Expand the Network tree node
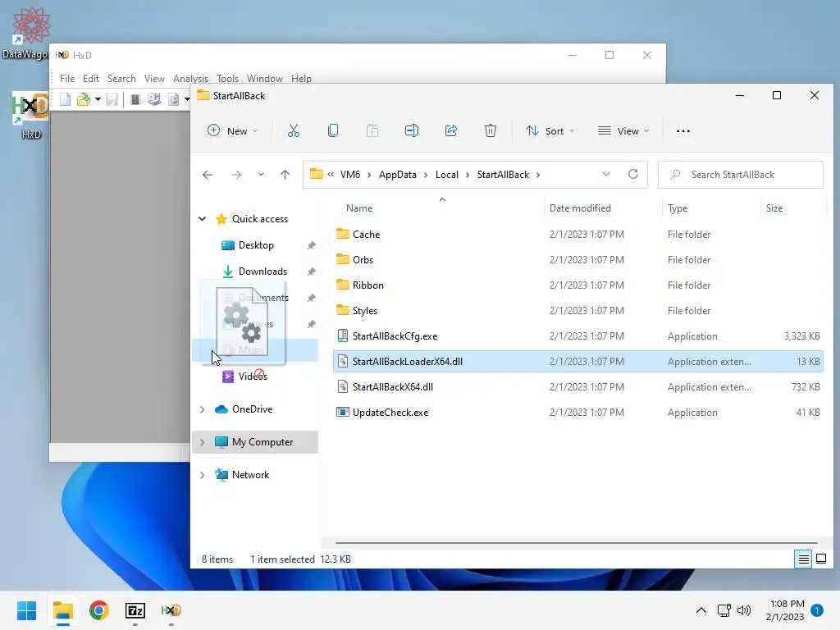 click(203, 475)
